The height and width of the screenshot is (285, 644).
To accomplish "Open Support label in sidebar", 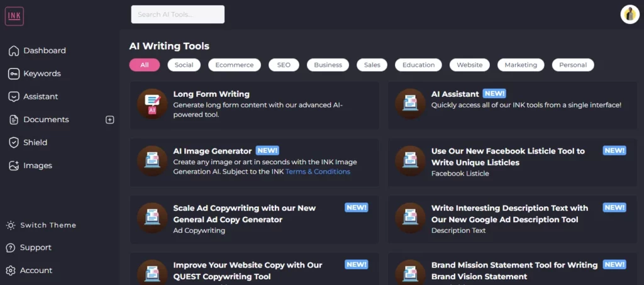I will [36, 248].
